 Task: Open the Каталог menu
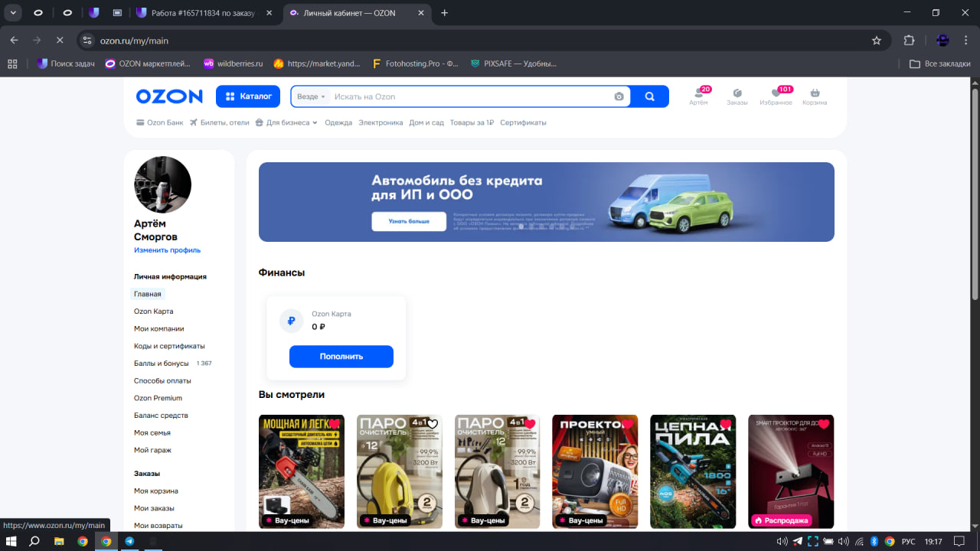click(249, 96)
